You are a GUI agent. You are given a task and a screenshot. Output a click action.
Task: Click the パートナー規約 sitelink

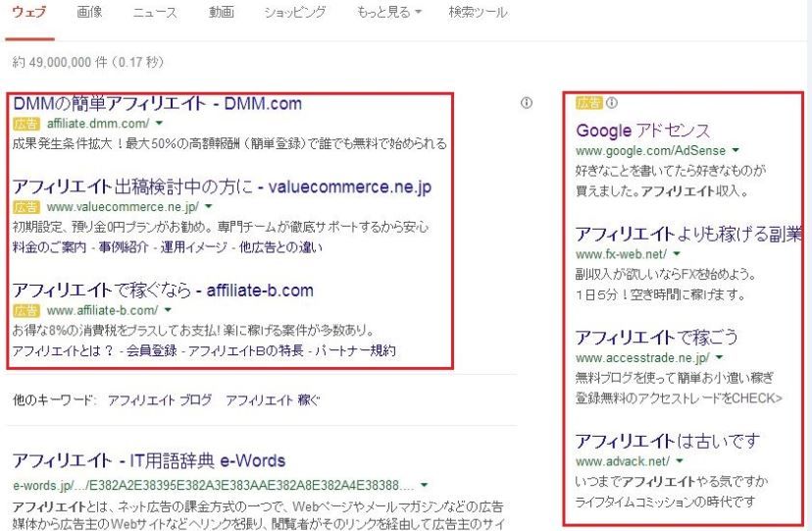pos(355,351)
